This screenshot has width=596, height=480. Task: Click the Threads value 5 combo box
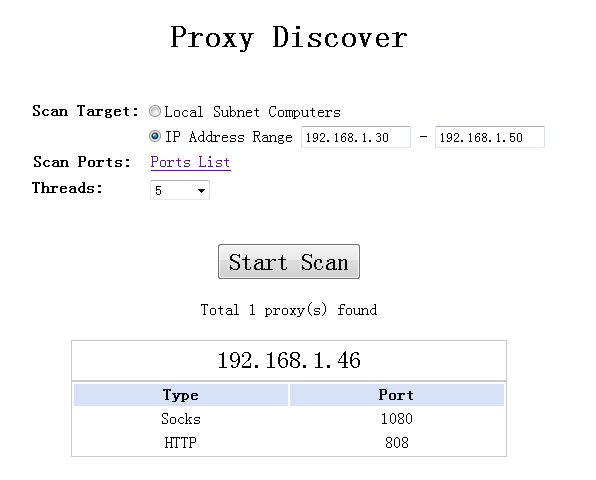tap(180, 190)
